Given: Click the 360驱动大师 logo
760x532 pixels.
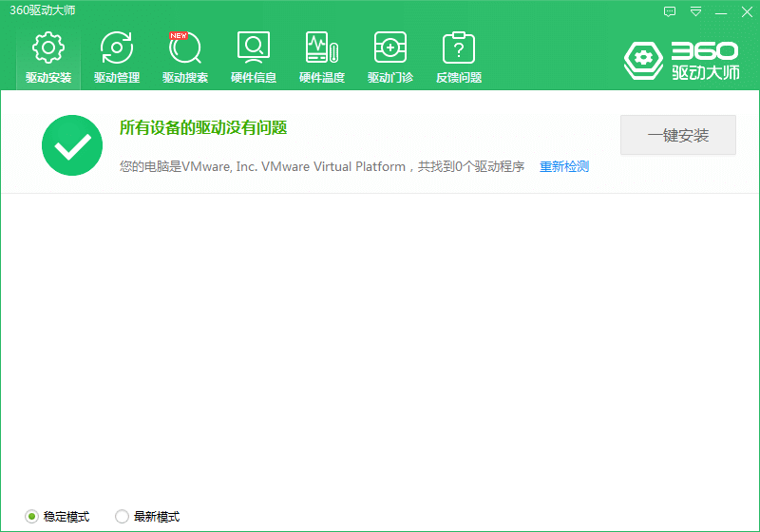Looking at the screenshot, I should click(681, 60).
